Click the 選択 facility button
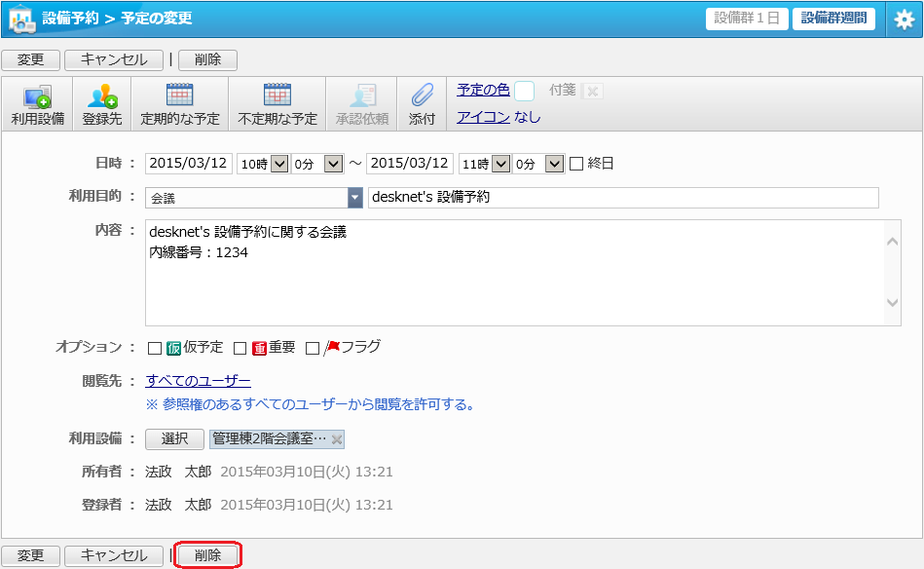 pos(174,438)
